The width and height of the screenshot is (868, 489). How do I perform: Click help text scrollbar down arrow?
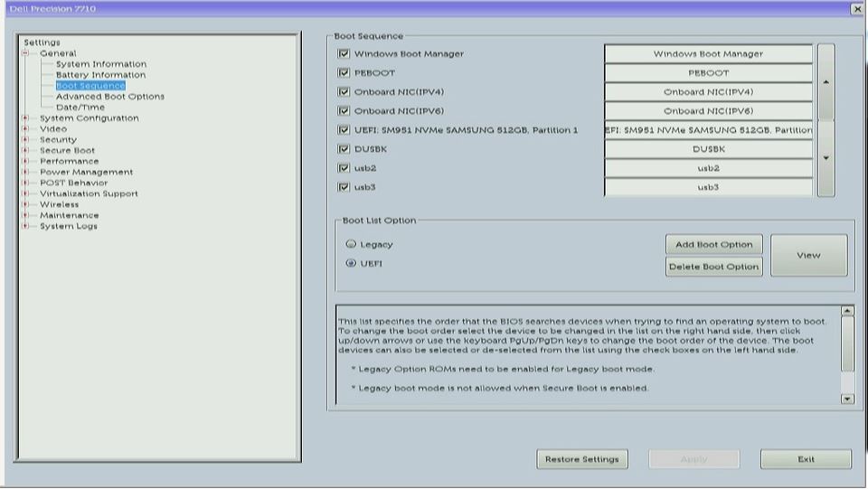(x=847, y=399)
